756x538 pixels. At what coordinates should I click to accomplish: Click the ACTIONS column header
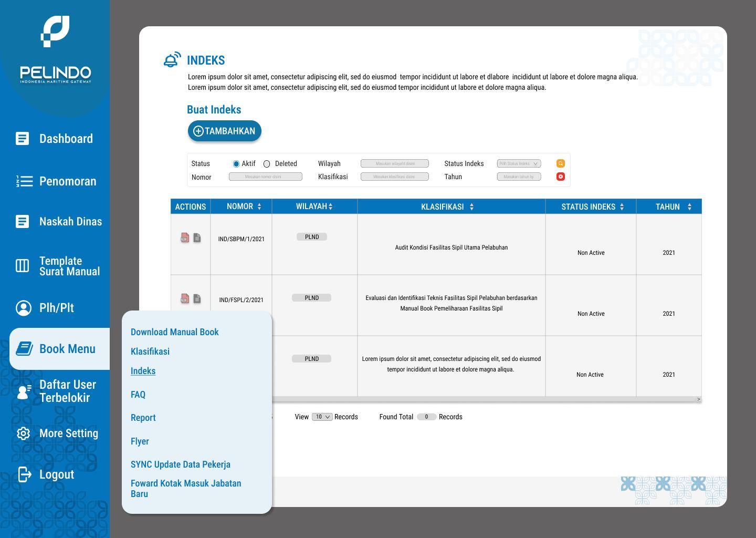(191, 206)
